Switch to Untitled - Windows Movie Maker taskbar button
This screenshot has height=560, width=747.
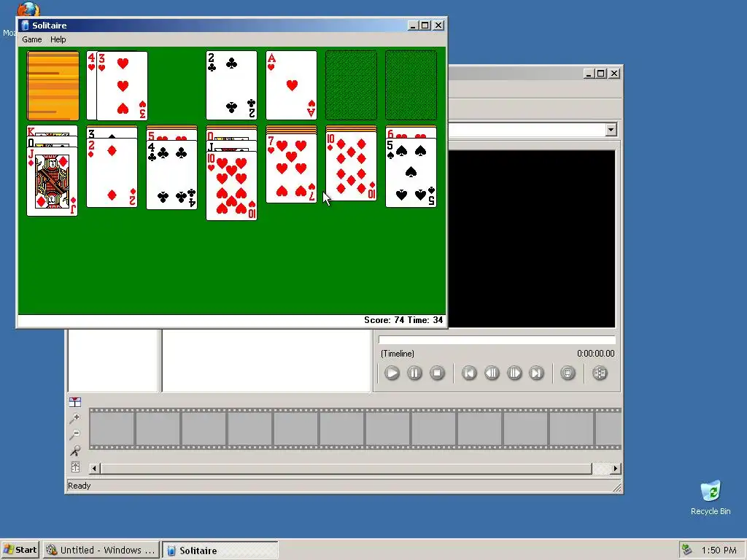[101, 550]
